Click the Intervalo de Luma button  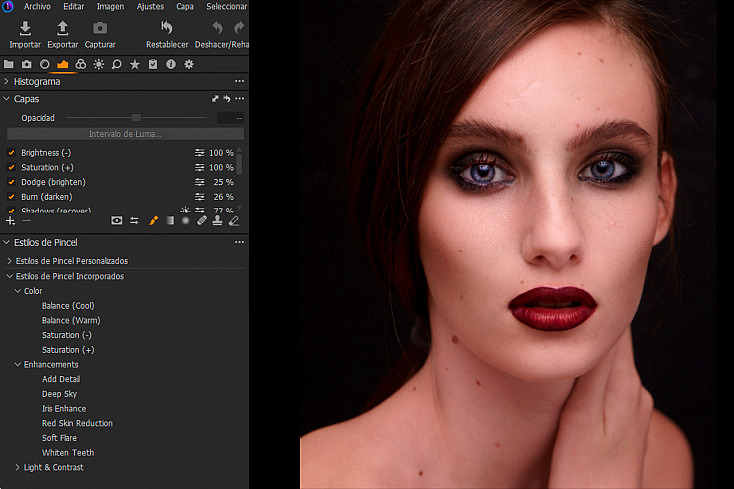click(125, 134)
